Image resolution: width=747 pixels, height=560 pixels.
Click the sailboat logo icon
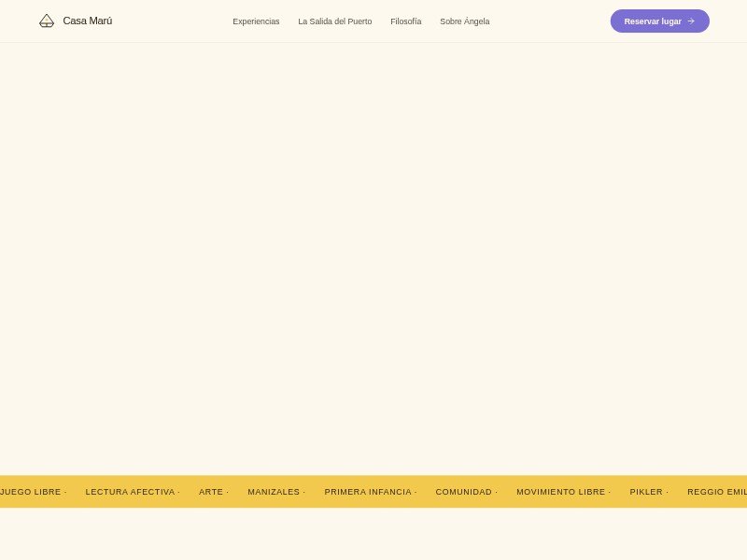47,21
